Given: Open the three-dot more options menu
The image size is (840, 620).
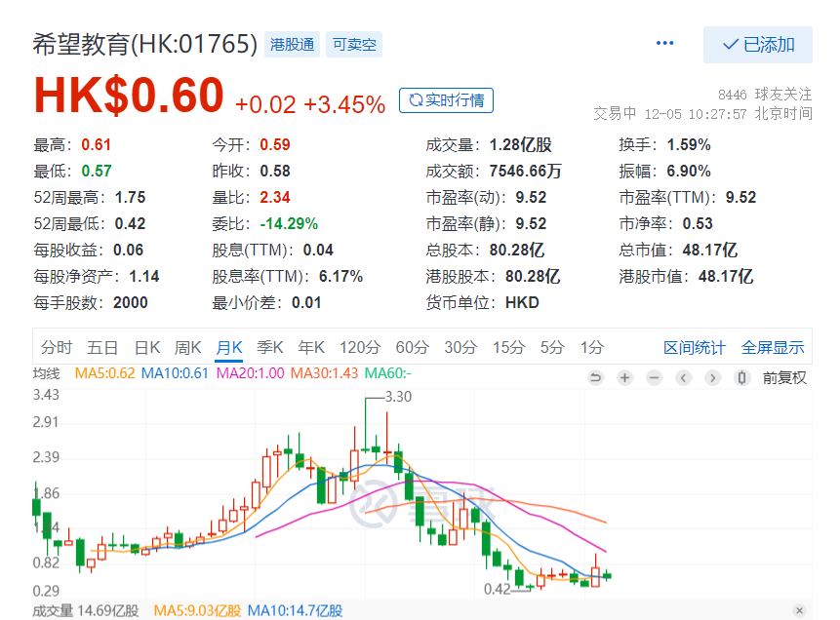Looking at the screenshot, I should point(665,44).
